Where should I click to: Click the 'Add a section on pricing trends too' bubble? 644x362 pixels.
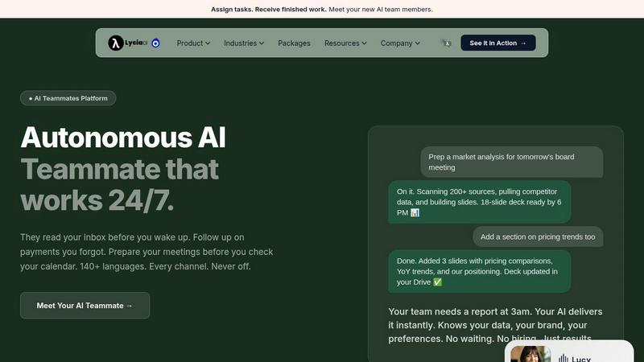538,237
